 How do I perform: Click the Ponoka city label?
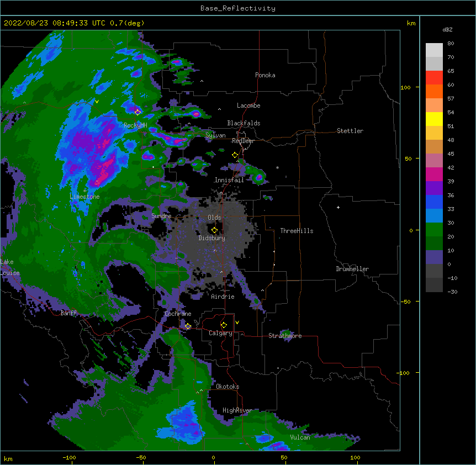click(265, 75)
